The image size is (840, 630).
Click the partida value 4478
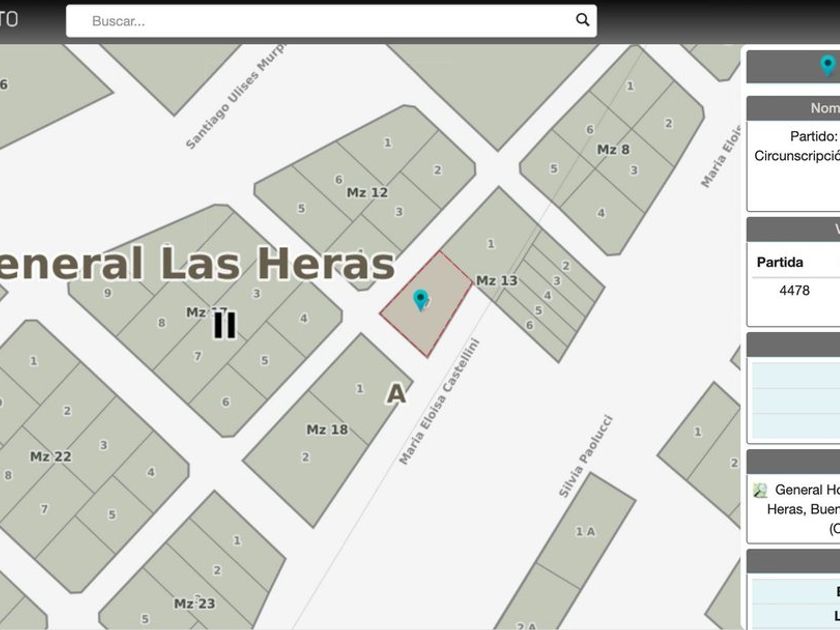click(x=794, y=290)
